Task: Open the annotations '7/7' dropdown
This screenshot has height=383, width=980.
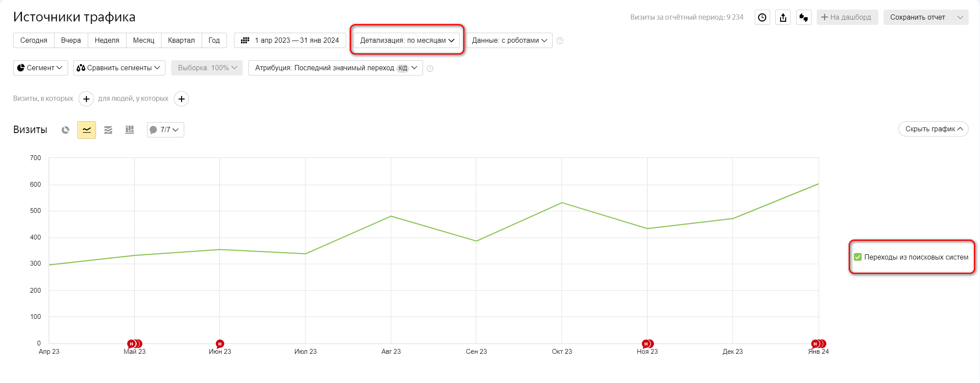Action: click(165, 130)
